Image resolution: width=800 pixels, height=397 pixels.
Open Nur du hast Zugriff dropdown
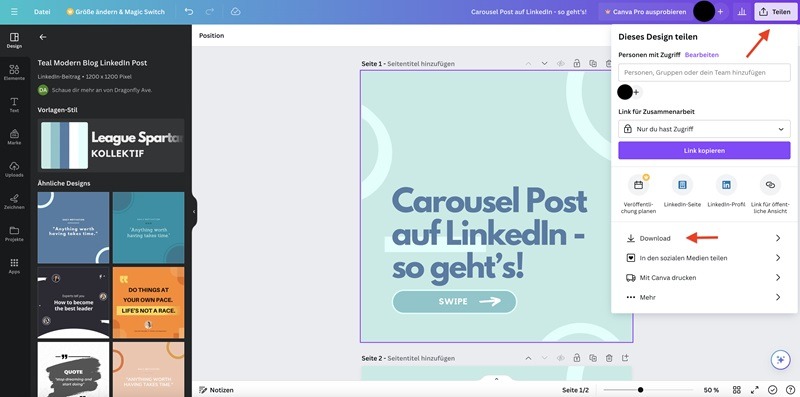pos(704,129)
